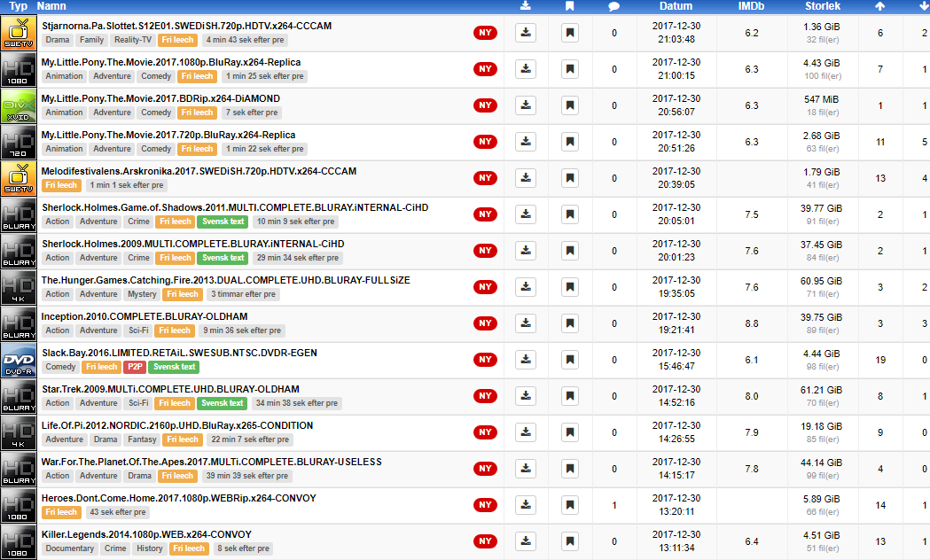
Task: Click Documentary tag on Killer.Legends row
Action: [69, 548]
